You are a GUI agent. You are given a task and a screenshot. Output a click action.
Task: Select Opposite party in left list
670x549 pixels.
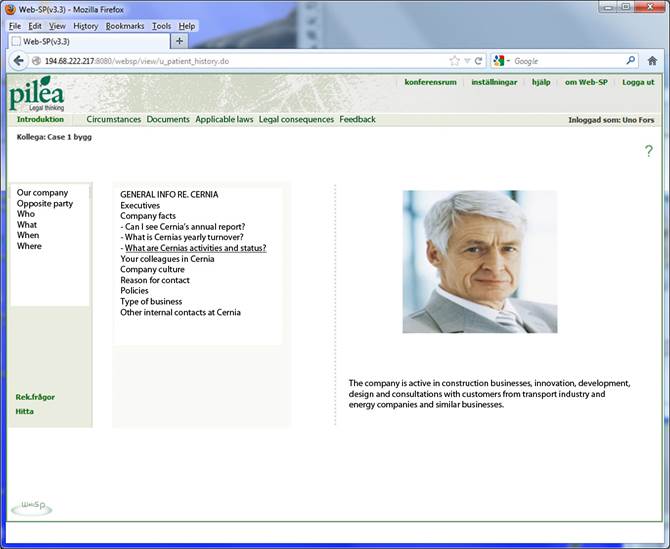coord(45,204)
